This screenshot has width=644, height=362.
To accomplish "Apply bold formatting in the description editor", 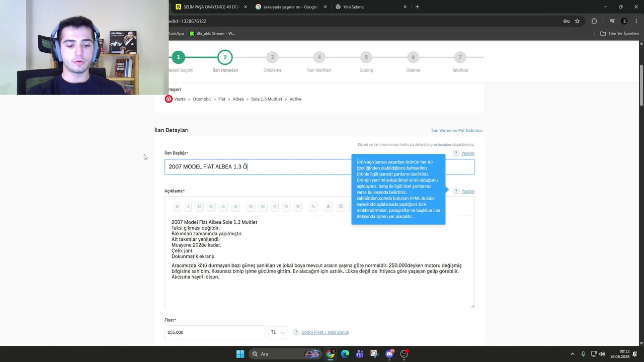I will 177,206.
